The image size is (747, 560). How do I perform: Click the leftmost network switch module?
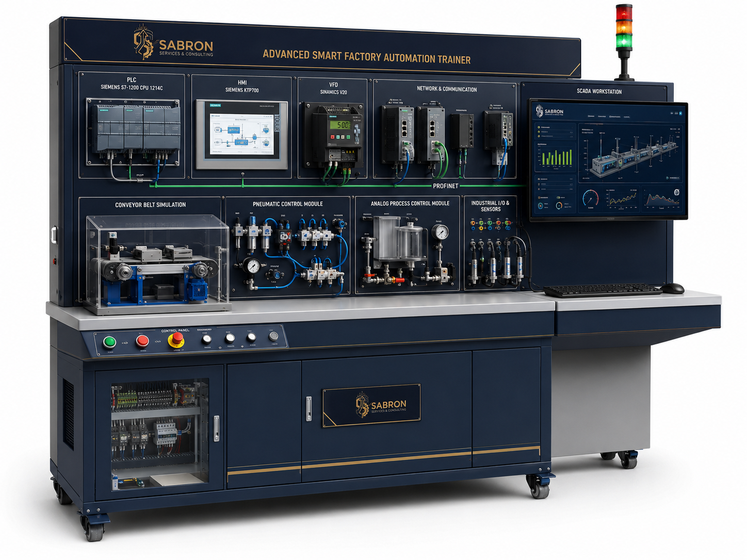[398, 134]
